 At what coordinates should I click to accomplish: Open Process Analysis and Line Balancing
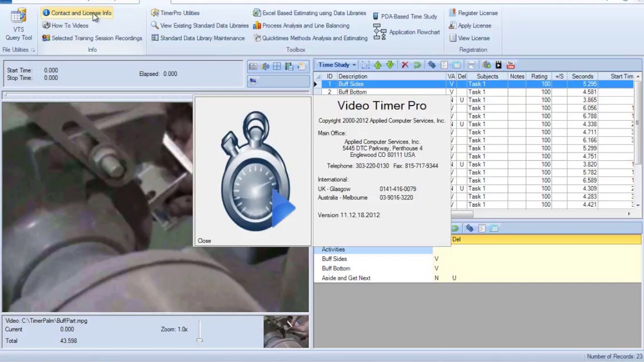pyautogui.click(x=301, y=26)
